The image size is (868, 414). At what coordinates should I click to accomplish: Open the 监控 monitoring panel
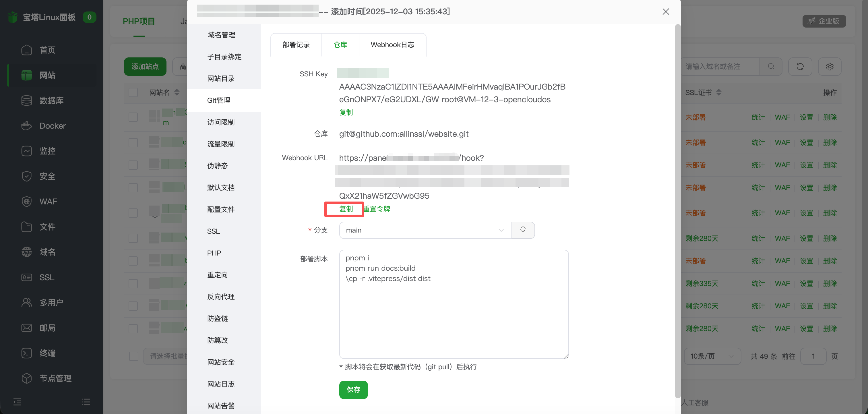click(48, 151)
